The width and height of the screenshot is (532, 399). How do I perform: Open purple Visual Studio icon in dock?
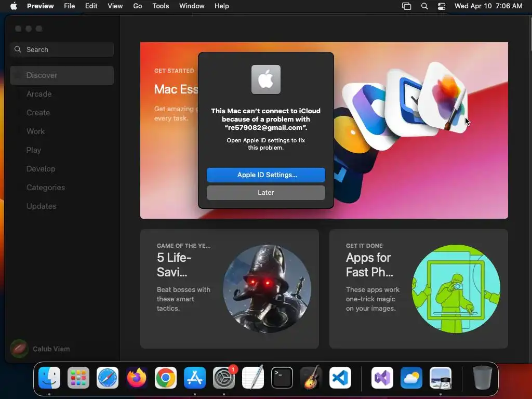click(382, 378)
